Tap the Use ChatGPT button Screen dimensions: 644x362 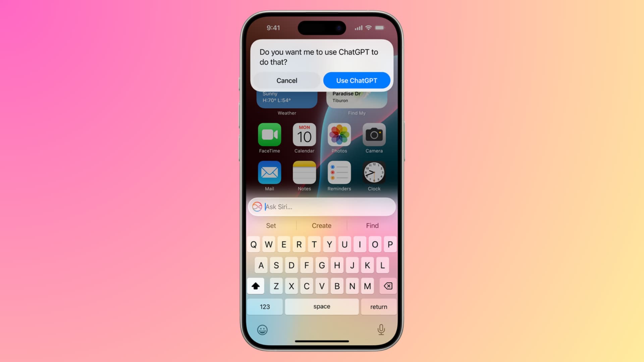click(x=357, y=80)
